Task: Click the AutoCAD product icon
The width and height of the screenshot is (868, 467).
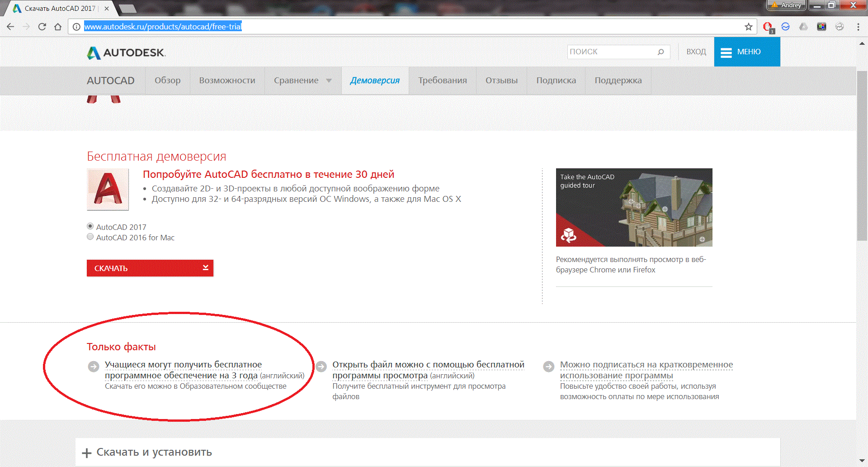Action: (x=108, y=189)
